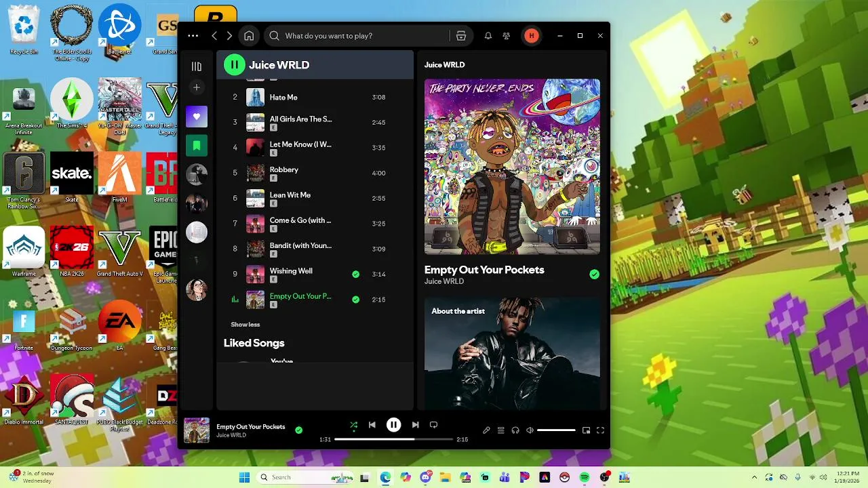
Task: Open Juice WRLD artist link in bottom bar
Action: tap(231, 435)
